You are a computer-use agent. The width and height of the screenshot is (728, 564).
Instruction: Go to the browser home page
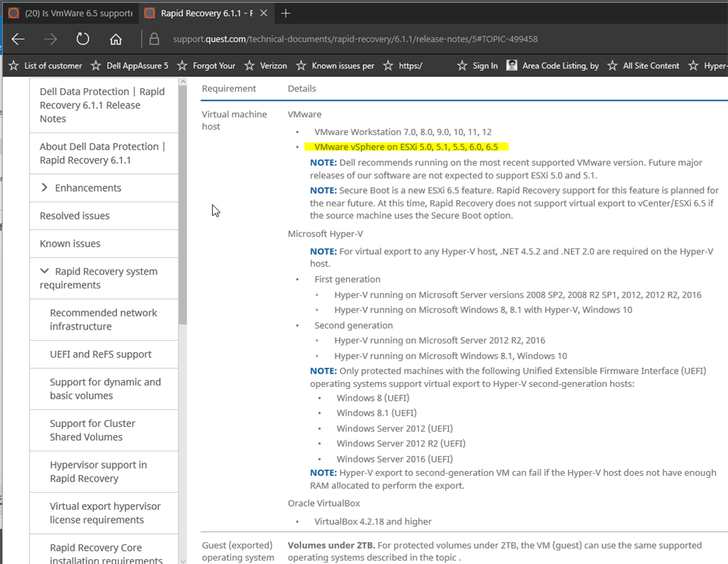click(x=115, y=39)
